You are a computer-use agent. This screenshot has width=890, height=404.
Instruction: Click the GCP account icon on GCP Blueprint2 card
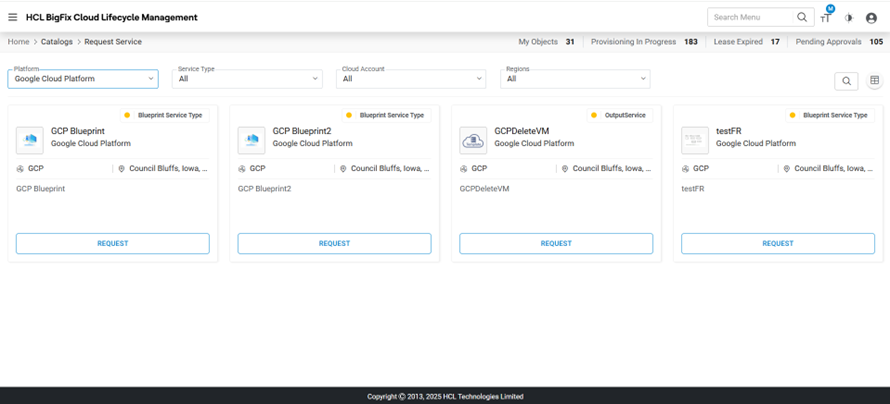[x=242, y=169]
